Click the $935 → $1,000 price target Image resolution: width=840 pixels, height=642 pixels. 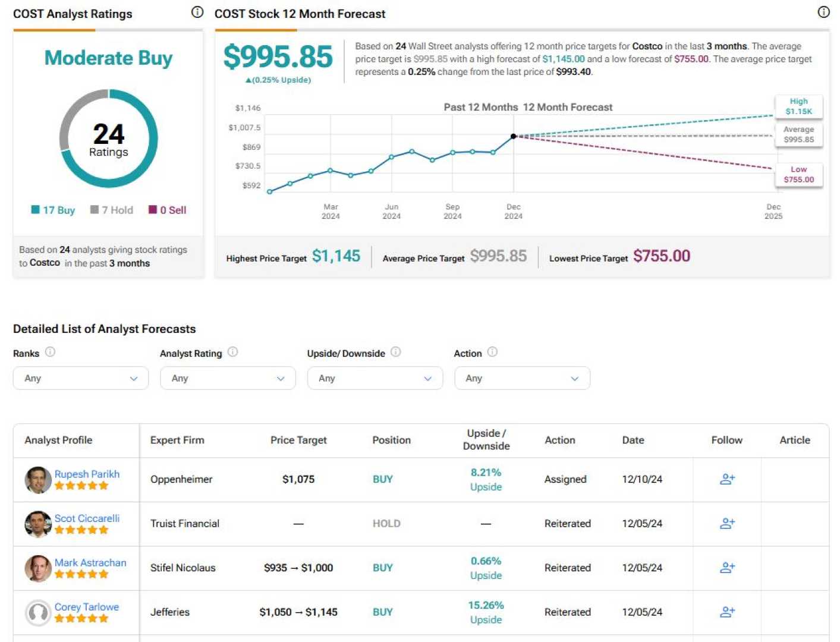(298, 568)
